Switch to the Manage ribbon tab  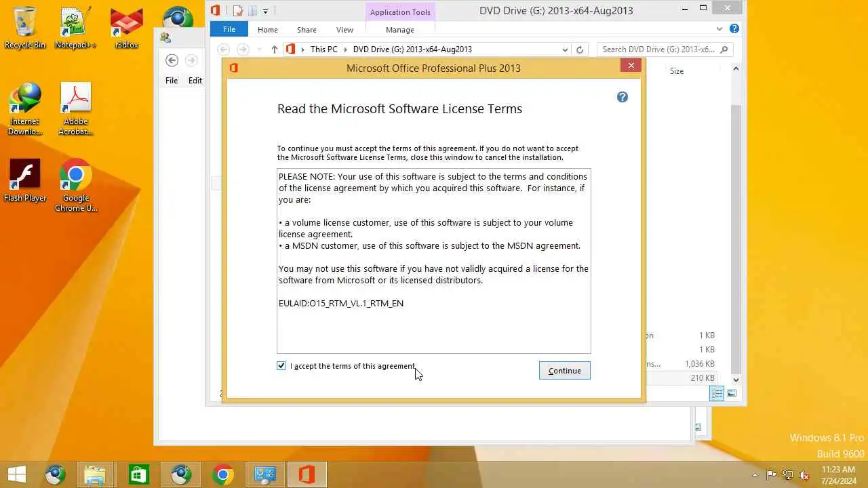400,30
